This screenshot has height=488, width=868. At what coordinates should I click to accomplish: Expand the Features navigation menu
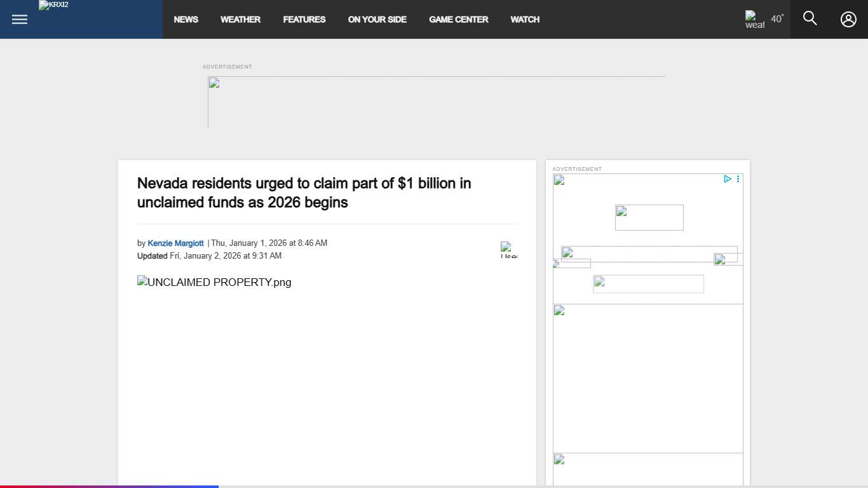(x=304, y=20)
